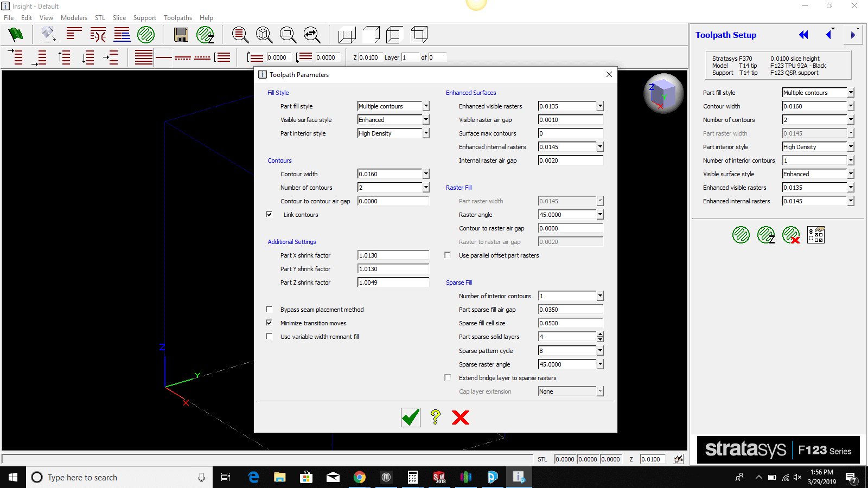
Task: Click the 3D view orientation cube
Action: (663, 93)
